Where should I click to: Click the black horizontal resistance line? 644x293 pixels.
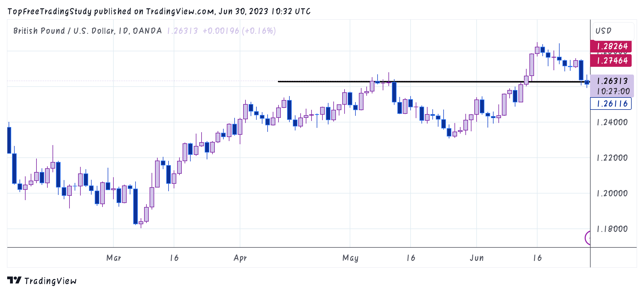coord(434,82)
